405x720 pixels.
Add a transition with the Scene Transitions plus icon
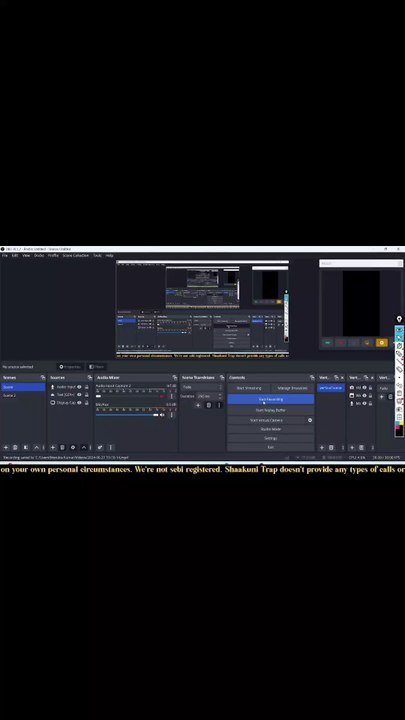[198, 405]
